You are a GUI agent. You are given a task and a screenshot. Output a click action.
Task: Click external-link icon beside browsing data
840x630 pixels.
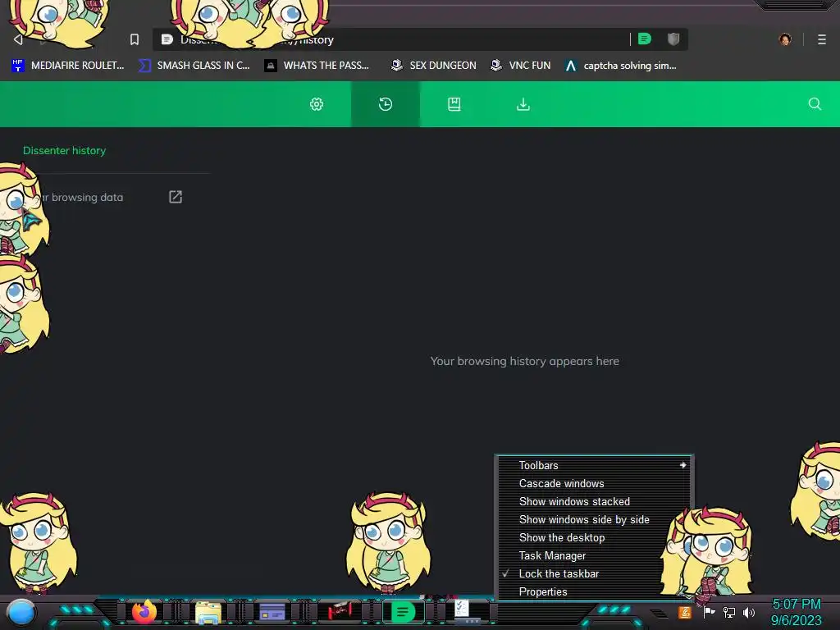click(176, 197)
